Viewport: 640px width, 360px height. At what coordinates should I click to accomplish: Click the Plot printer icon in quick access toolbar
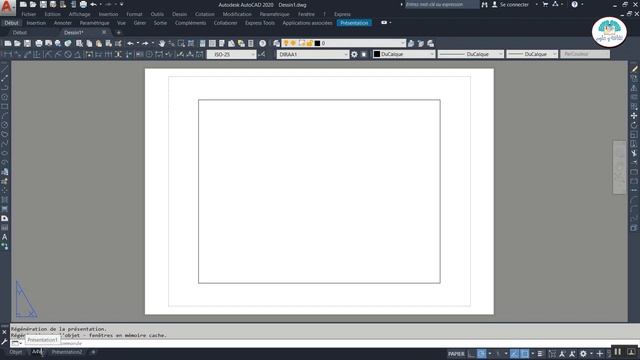(83, 4)
